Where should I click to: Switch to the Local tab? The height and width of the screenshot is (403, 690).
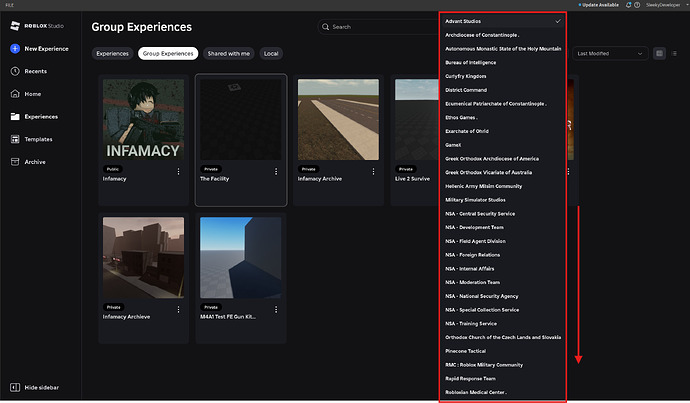pyautogui.click(x=271, y=54)
